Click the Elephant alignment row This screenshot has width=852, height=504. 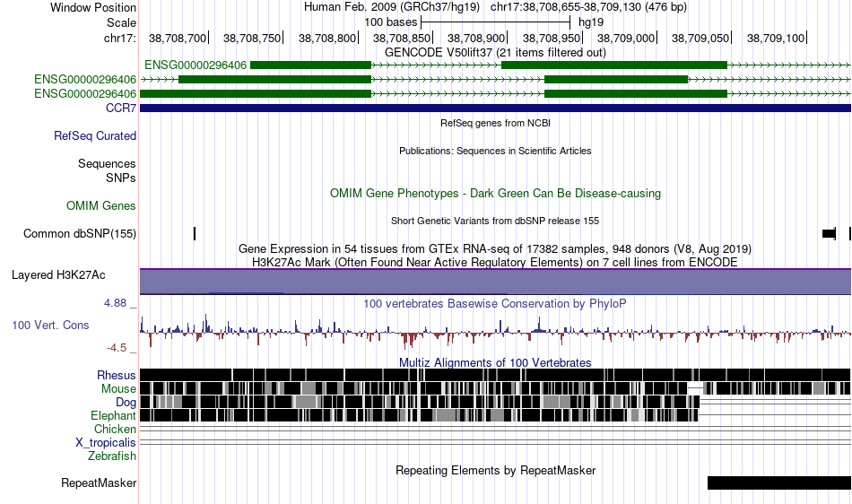coord(495,415)
